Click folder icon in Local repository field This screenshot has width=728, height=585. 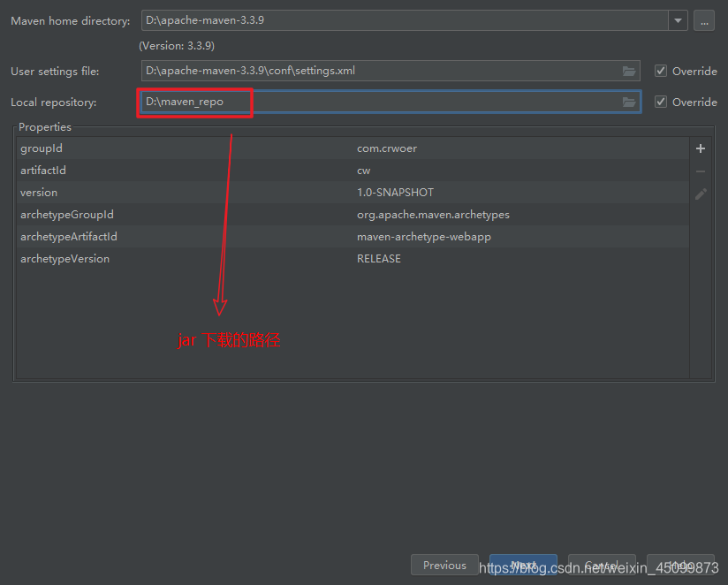click(629, 103)
